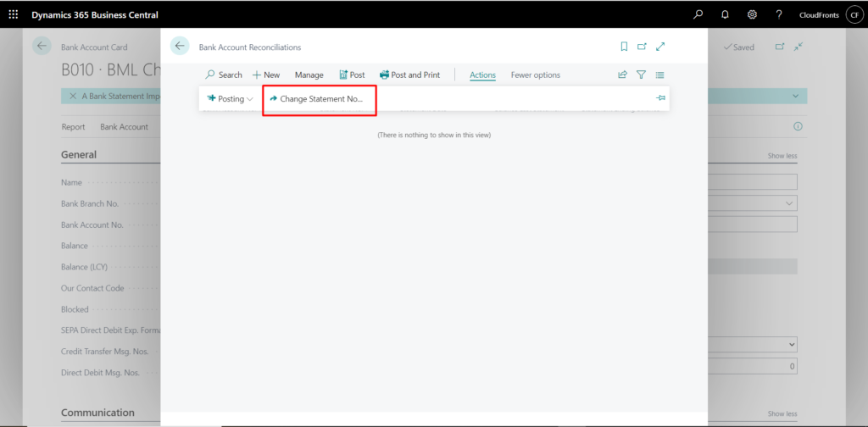The height and width of the screenshot is (427, 868).
Task: Open the dropdown above the 0 value field
Action: 753,344
